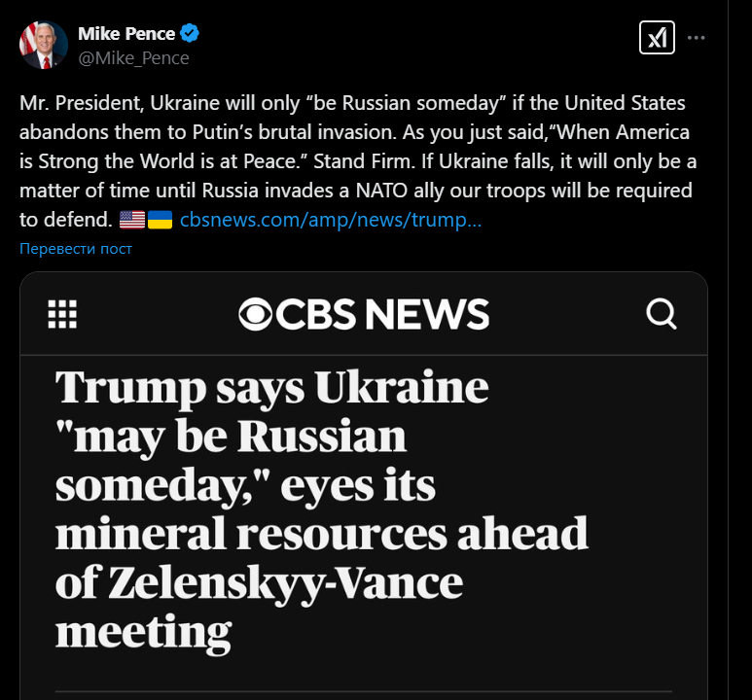Click the word 'meeting' in card headline
The image size is (752, 700).
[x=143, y=632]
